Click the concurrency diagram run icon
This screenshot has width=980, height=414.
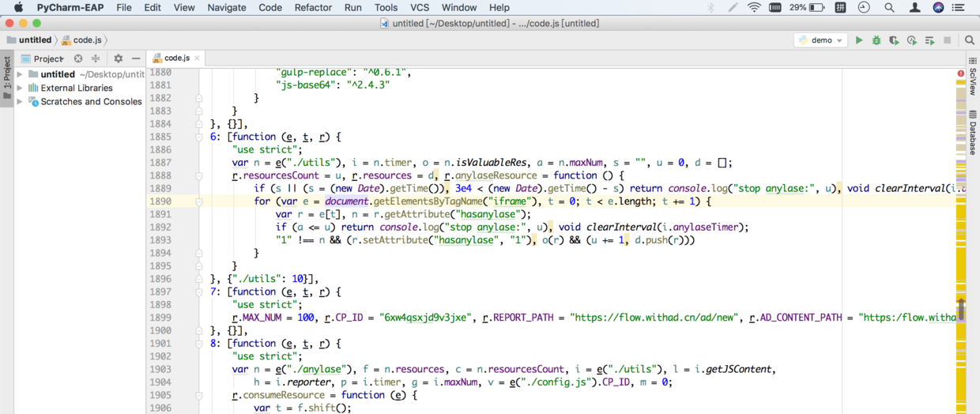coord(929,40)
